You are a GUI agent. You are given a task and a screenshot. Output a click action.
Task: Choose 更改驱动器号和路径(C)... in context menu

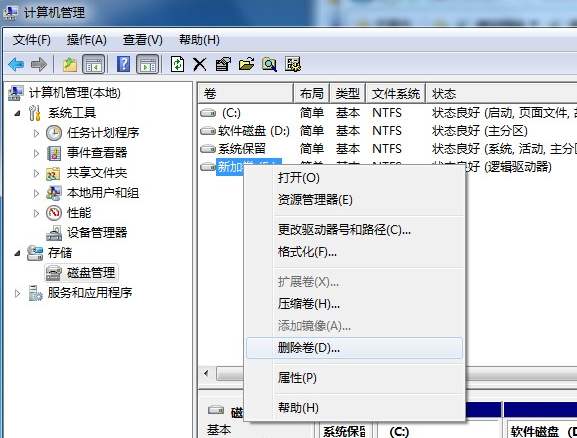coord(355,230)
